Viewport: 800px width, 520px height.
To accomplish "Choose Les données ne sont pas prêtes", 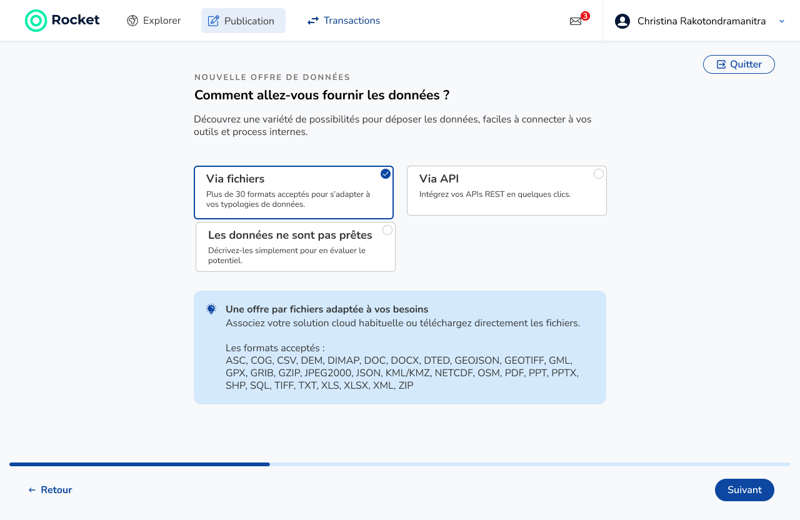I will coord(295,247).
